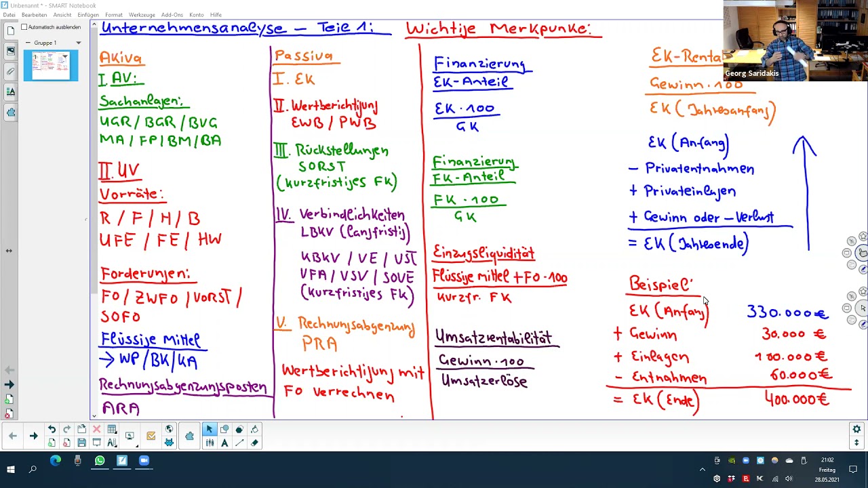Show hidden system tray icons
Screen dimensions: 868x488
[703, 469]
